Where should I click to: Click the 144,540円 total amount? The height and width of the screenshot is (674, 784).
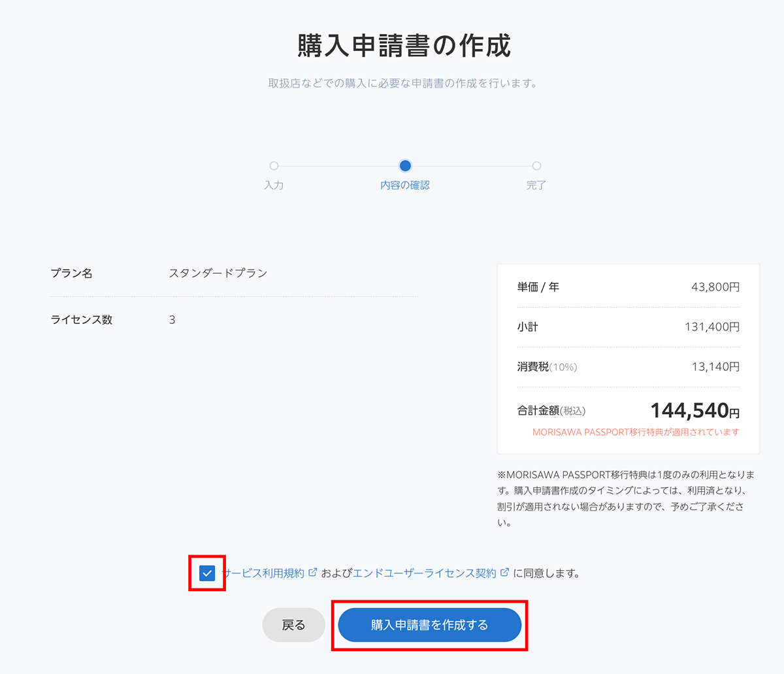coord(694,410)
